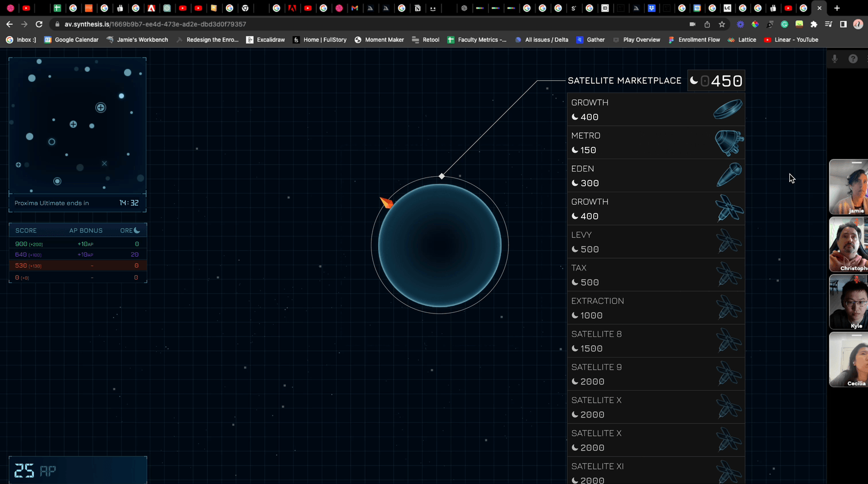Open Jamie's Workbench bookmark
868x484 pixels.
137,40
